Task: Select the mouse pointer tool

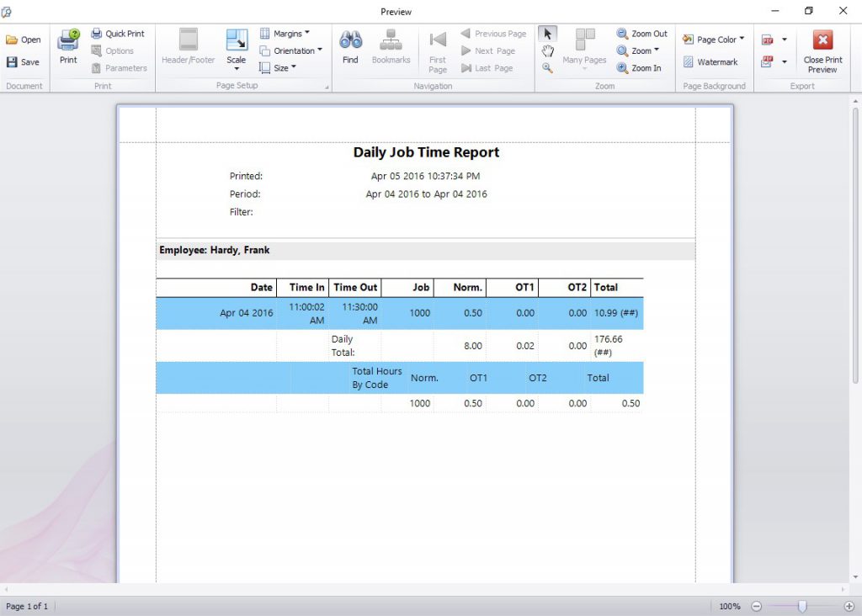Action: pyautogui.click(x=548, y=33)
